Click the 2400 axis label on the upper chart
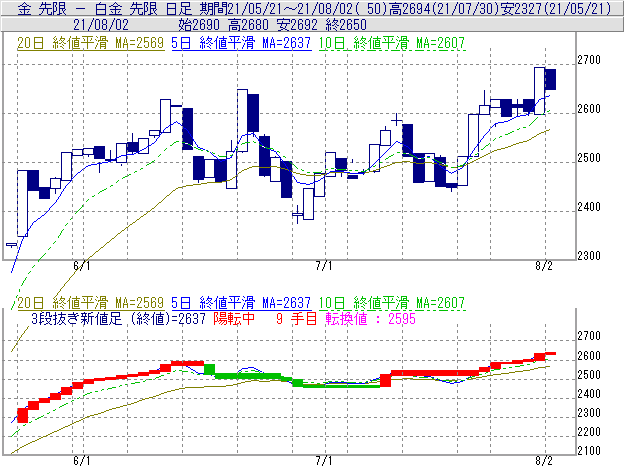The height and width of the screenshot is (475, 624). point(589,207)
